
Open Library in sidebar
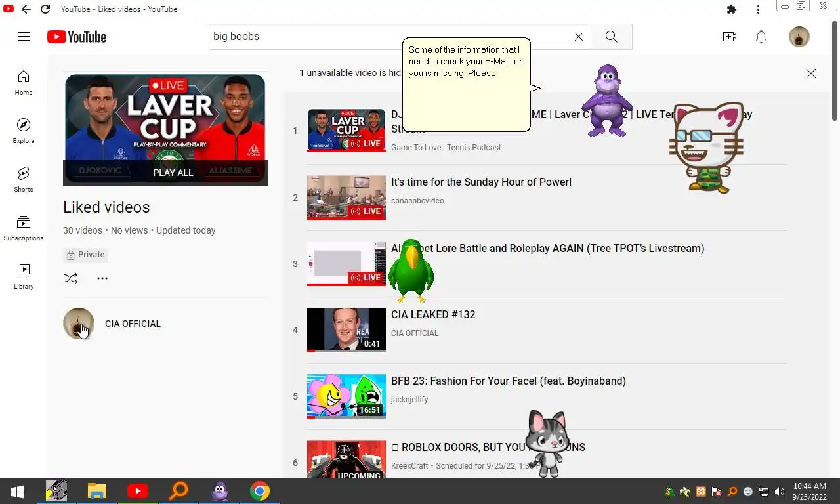pyautogui.click(x=24, y=277)
